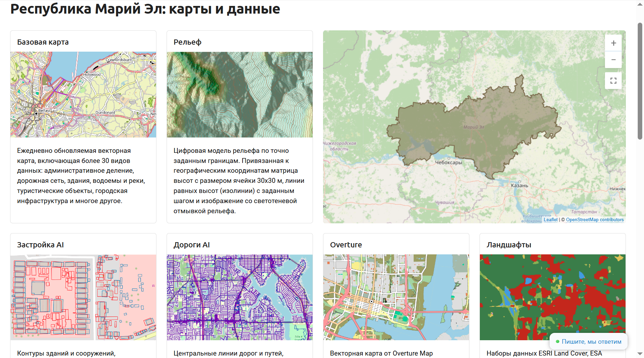Click the Казань city label on map

[519, 185]
